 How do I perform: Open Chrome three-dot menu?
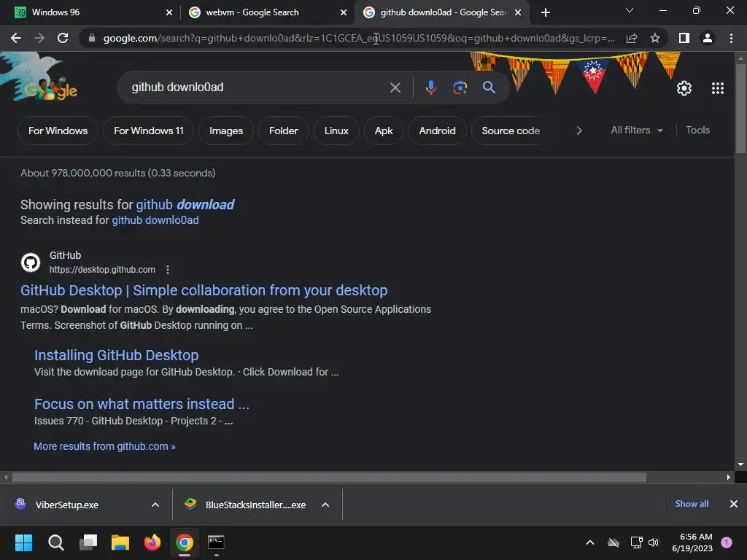(731, 38)
